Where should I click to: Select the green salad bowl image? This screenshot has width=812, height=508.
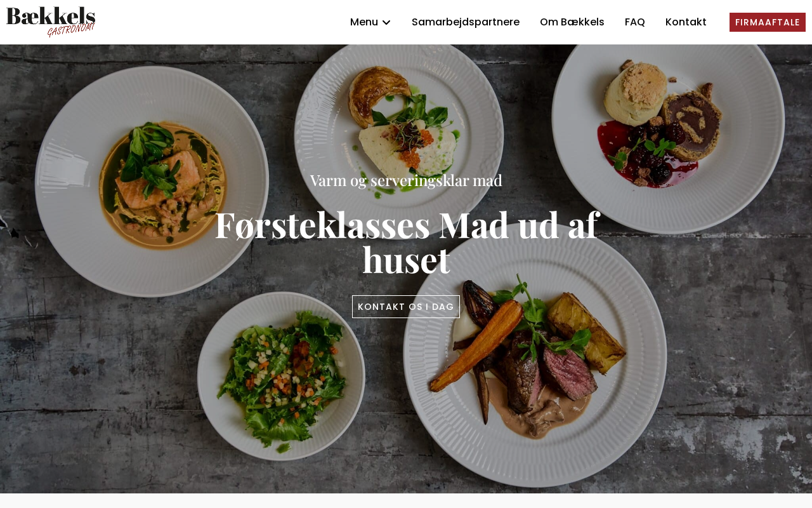point(281,377)
